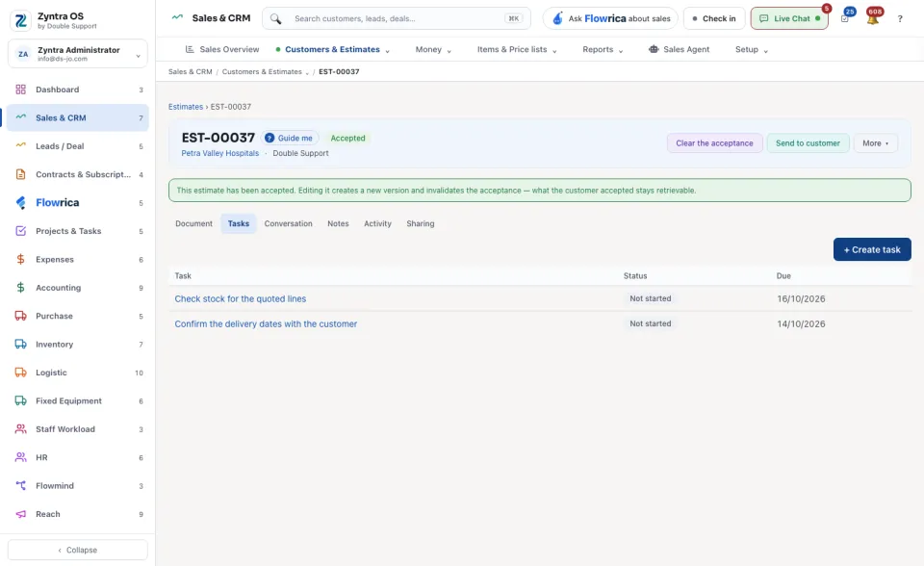Screen dimensions: 924x566
Task: Click the Sales & CRM breadcrumb link
Action: click(190, 72)
